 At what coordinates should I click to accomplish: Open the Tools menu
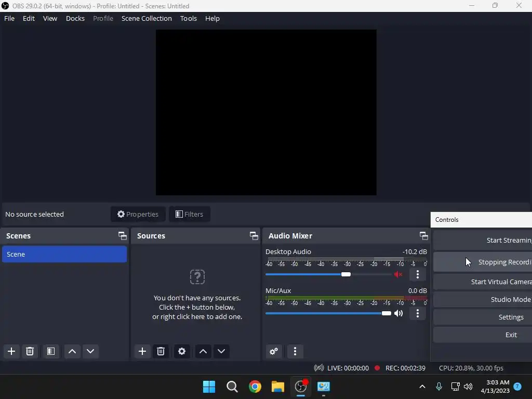[x=188, y=18]
